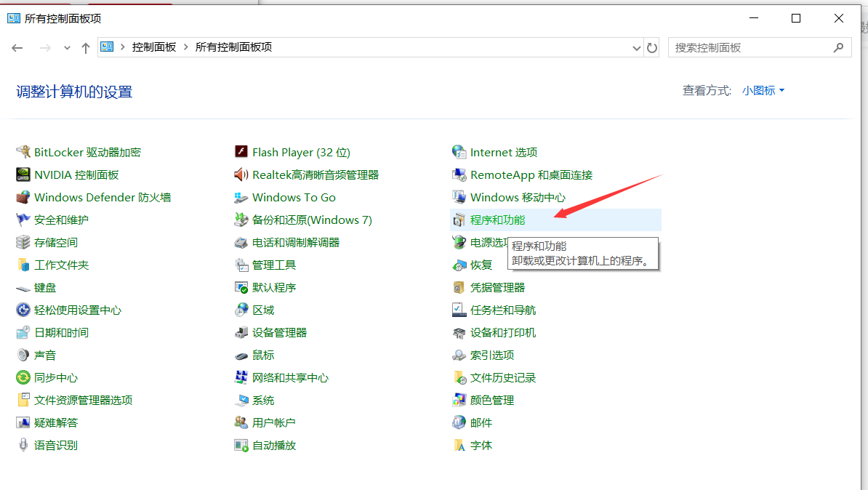Image resolution: width=868 pixels, height=490 pixels.
Task: Expand the chevron before 控制面板 breadcrumb
Action: click(122, 47)
